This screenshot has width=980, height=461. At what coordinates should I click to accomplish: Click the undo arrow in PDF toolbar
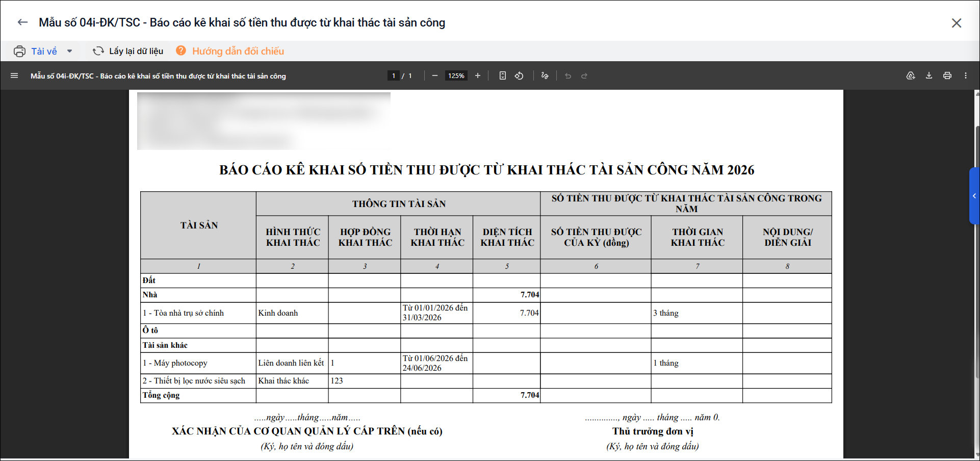coord(568,75)
